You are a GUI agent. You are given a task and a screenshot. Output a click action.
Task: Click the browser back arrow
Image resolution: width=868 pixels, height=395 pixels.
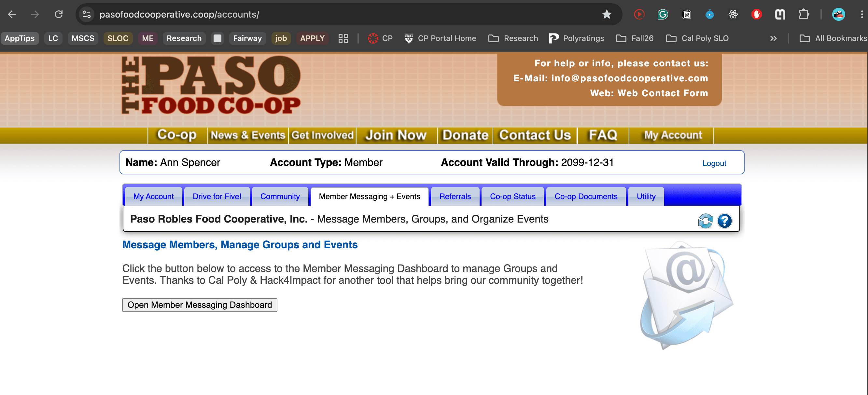point(12,15)
